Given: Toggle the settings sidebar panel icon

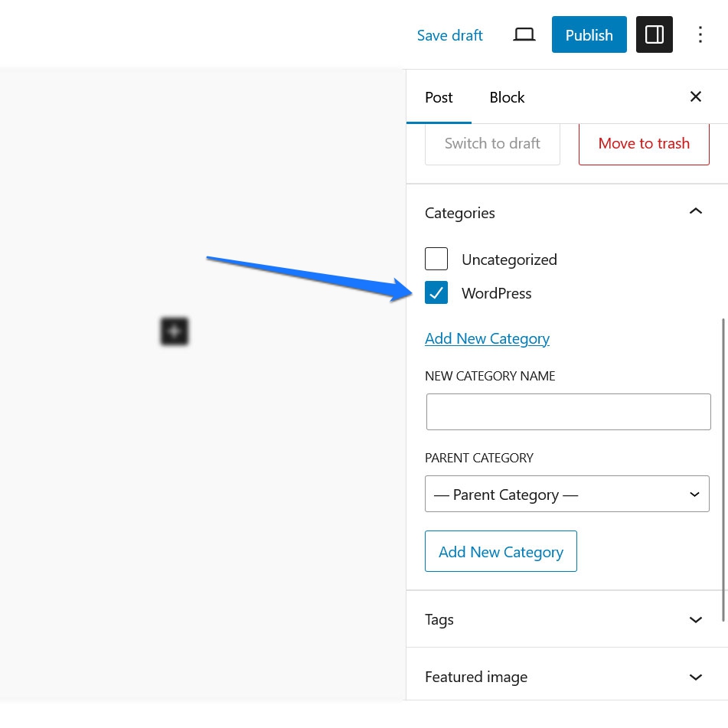Looking at the screenshot, I should (654, 34).
